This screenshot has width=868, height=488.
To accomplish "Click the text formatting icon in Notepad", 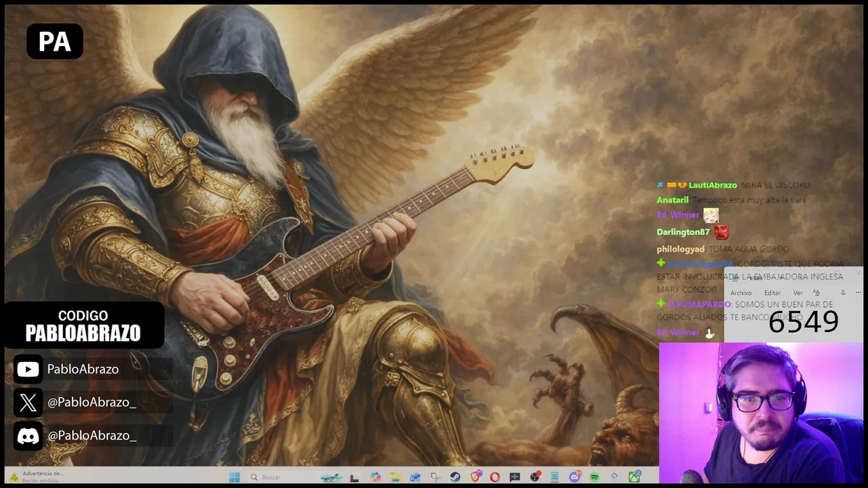I will tap(816, 292).
